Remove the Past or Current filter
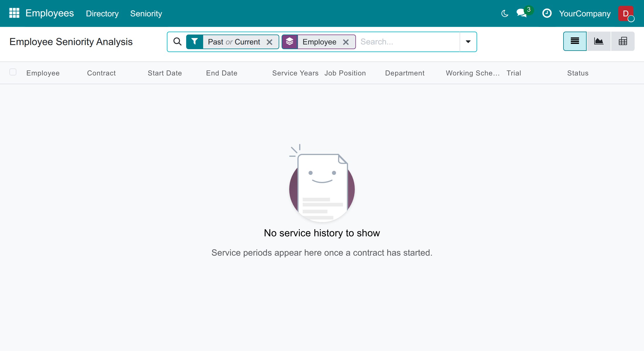Image resolution: width=644 pixels, height=351 pixels. (x=270, y=42)
